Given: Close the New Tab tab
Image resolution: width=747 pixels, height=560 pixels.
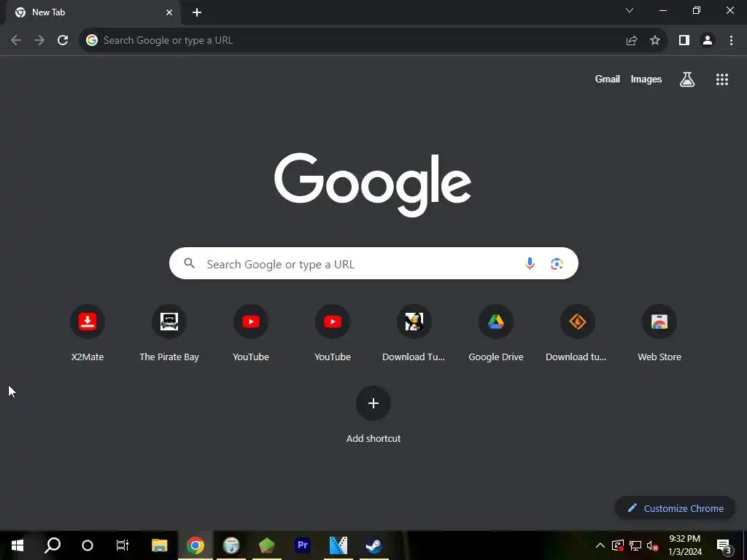Looking at the screenshot, I should coord(169,12).
